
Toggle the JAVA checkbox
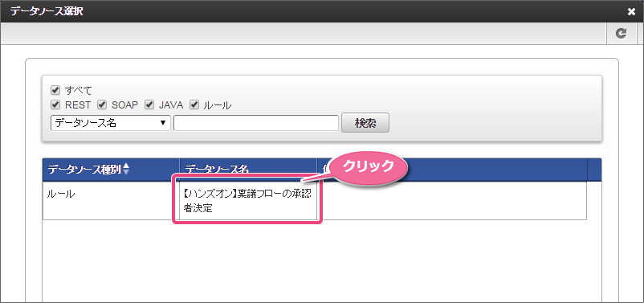(x=149, y=104)
